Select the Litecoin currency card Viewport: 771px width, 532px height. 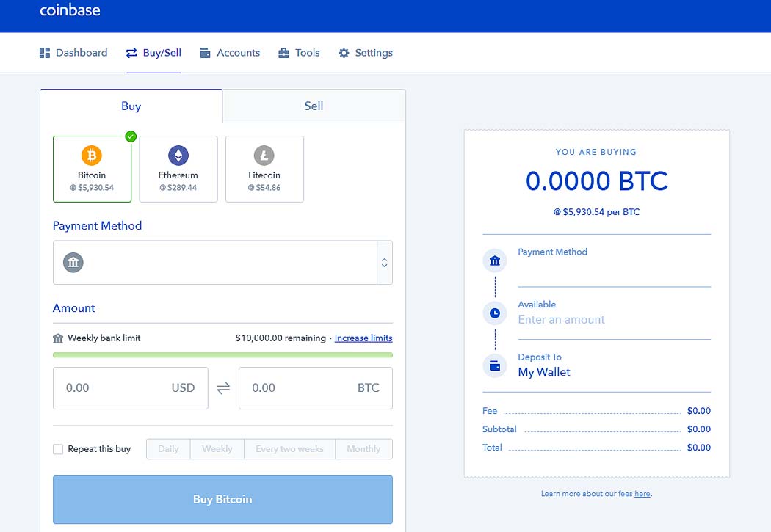pyautogui.click(x=264, y=169)
